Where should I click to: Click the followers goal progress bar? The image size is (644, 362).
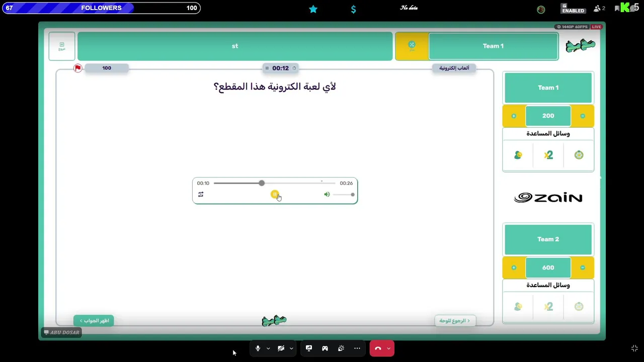[x=101, y=8]
